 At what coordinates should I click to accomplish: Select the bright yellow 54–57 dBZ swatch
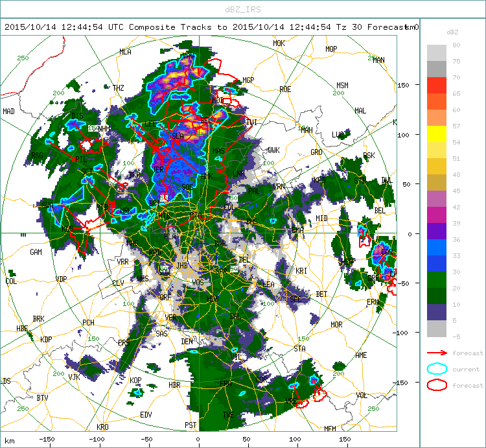pyautogui.click(x=437, y=134)
